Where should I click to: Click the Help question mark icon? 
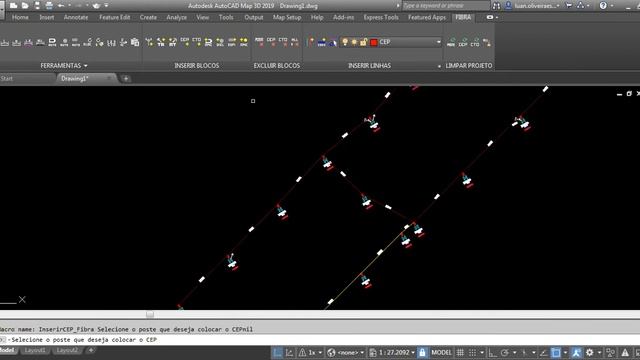coord(603,6)
